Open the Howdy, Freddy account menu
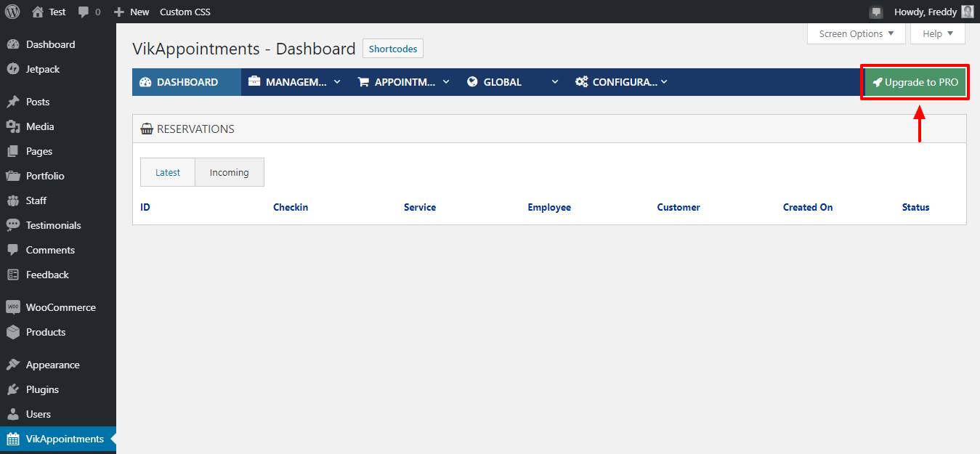 click(934, 12)
